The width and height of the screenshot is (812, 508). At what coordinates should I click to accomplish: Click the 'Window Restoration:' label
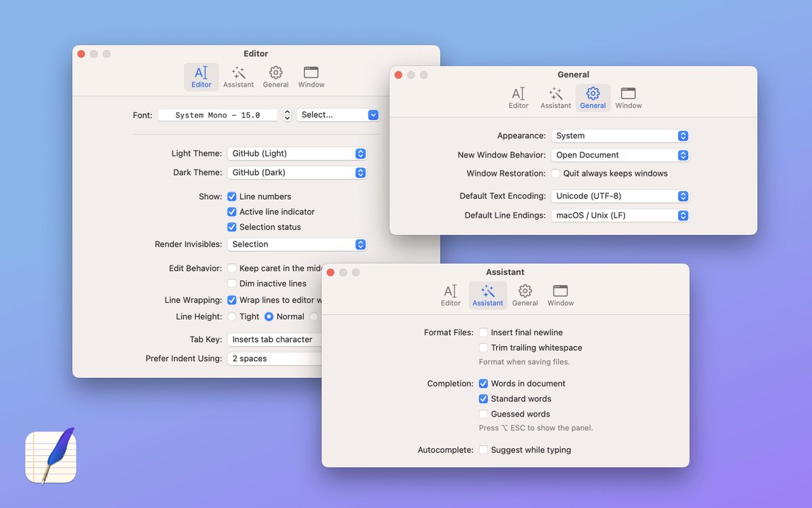click(506, 173)
